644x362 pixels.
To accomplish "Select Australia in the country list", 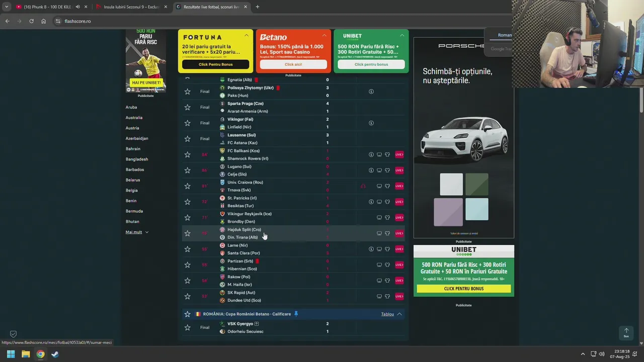I will pyautogui.click(x=134, y=118).
